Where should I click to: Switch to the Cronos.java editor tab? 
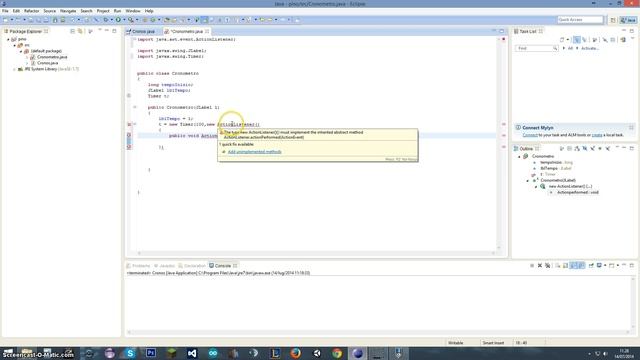[143, 31]
